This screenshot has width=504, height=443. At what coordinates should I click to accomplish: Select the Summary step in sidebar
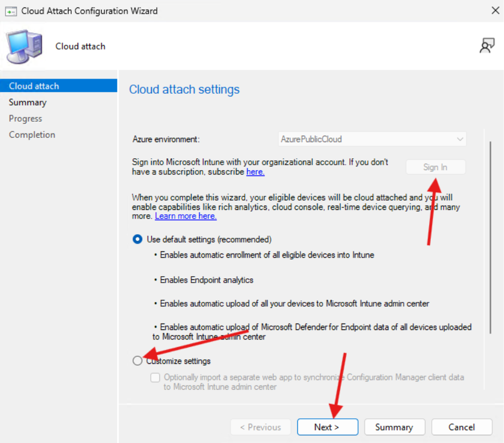point(27,102)
